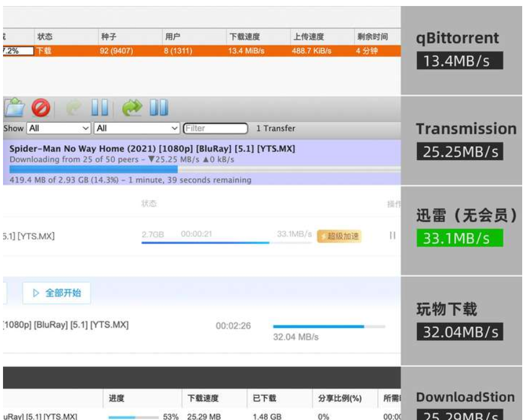Screen dimensions: 524x420
Task: Click the 全部开始 start all button
Action: (x=57, y=293)
